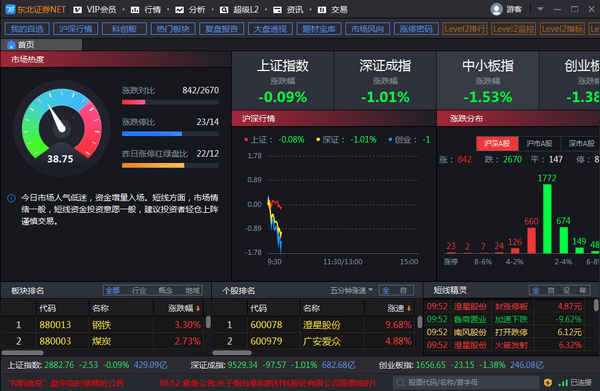Image resolution: width=600 pixels, height=391 pixels.
Task: Sort by 涨跌幅 column arrow
Action: click(198, 308)
